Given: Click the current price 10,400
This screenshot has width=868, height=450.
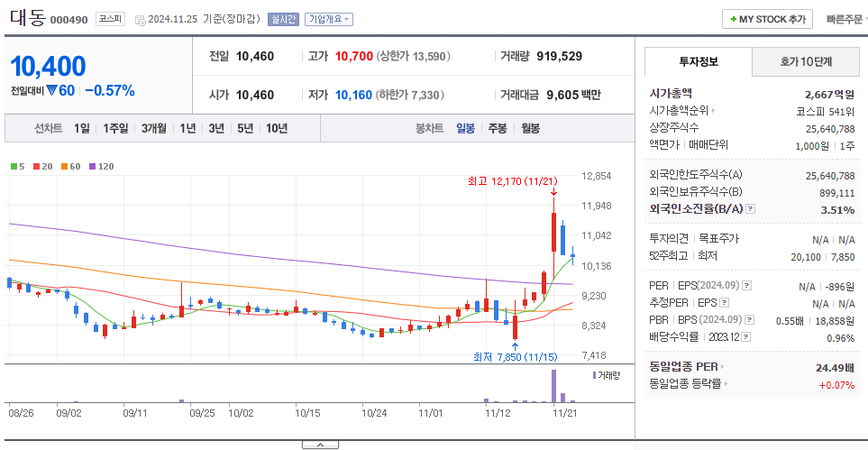Looking at the screenshot, I should pos(48,67).
